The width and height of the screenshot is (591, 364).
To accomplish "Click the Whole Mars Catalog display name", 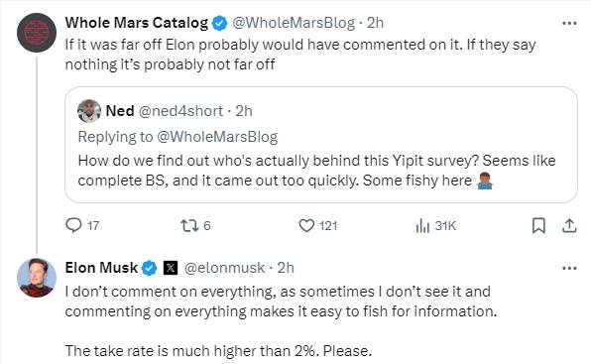I will [136, 23].
